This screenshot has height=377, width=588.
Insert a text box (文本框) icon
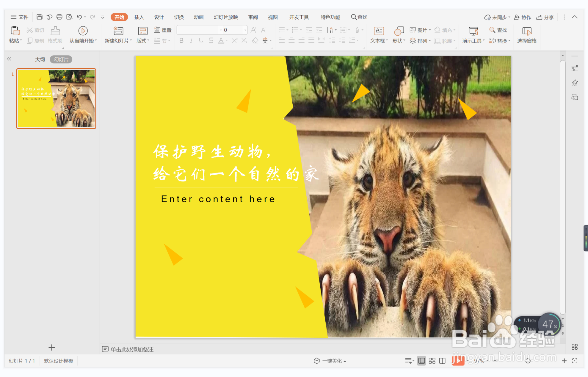coord(379,31)
